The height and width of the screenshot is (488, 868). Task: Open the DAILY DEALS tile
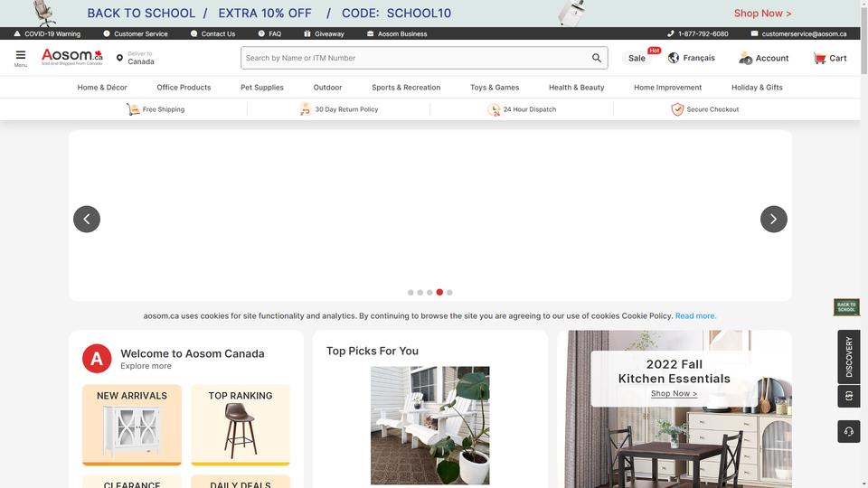click(x=241, y=482)
